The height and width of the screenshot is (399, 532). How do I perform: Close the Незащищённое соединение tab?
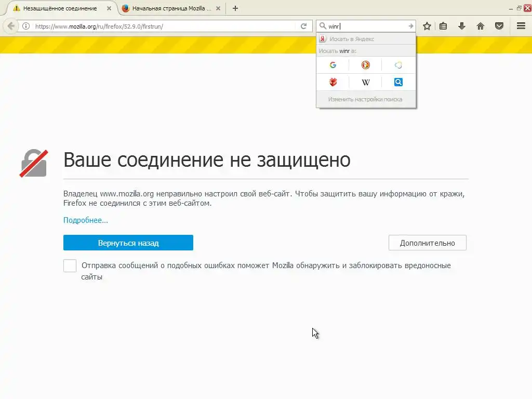point(109,8)
